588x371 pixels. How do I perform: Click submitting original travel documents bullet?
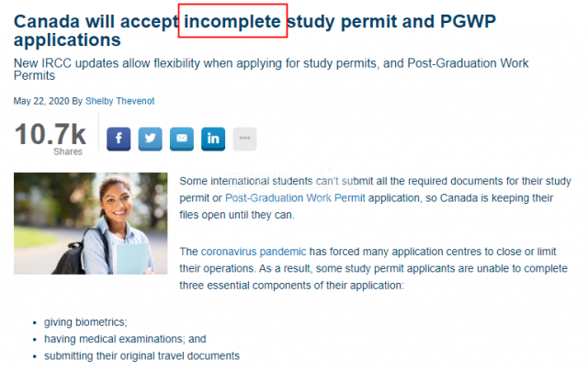pos(141,355)
